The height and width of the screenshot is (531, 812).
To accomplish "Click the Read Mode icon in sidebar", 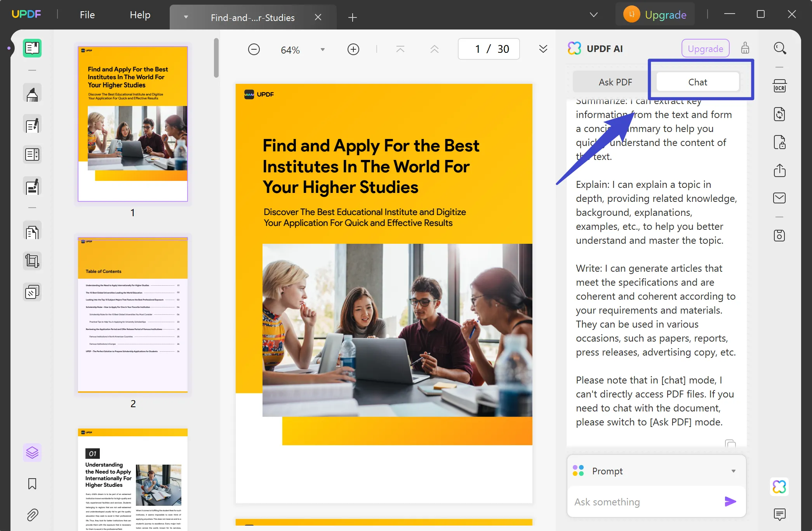I will tap(32, 49).
